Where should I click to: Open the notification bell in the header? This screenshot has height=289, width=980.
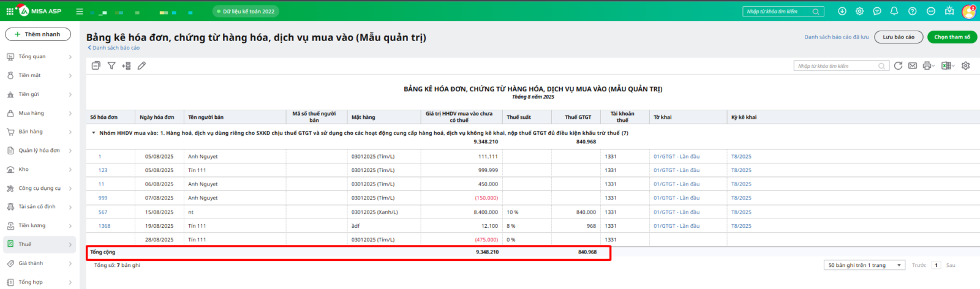[894, 11]
